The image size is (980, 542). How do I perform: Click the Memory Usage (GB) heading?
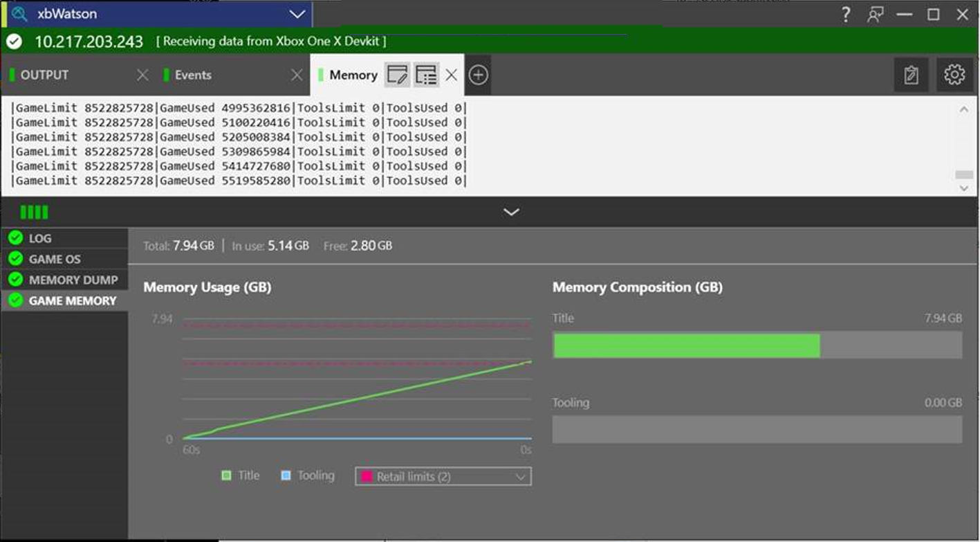tap(207, 287)
